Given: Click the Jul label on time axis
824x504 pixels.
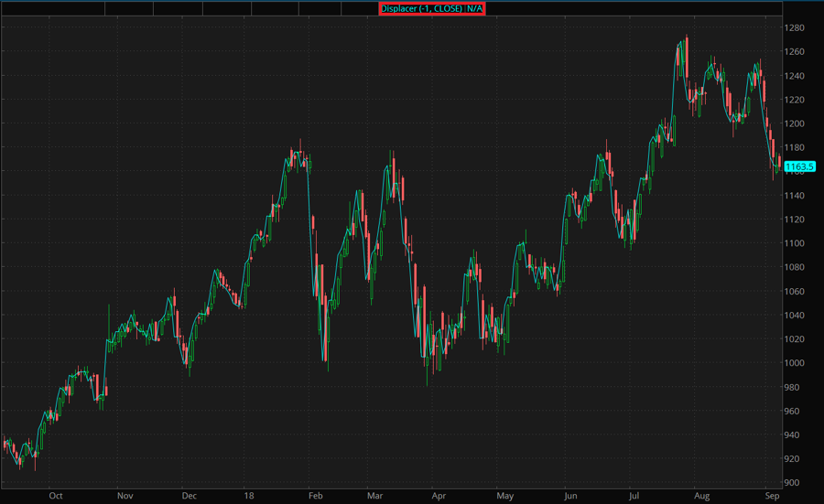Looking at the screenshot, I should [633, 496].
